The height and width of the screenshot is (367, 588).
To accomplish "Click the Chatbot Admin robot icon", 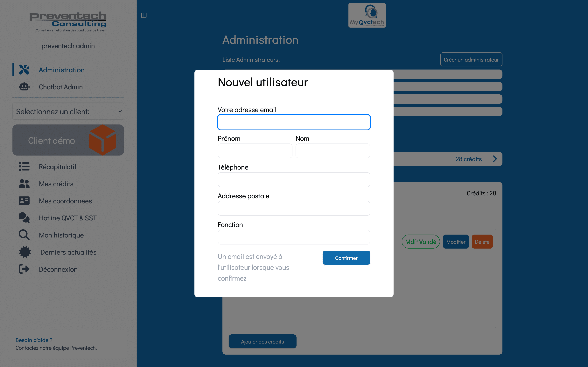I will click(24, 87).
